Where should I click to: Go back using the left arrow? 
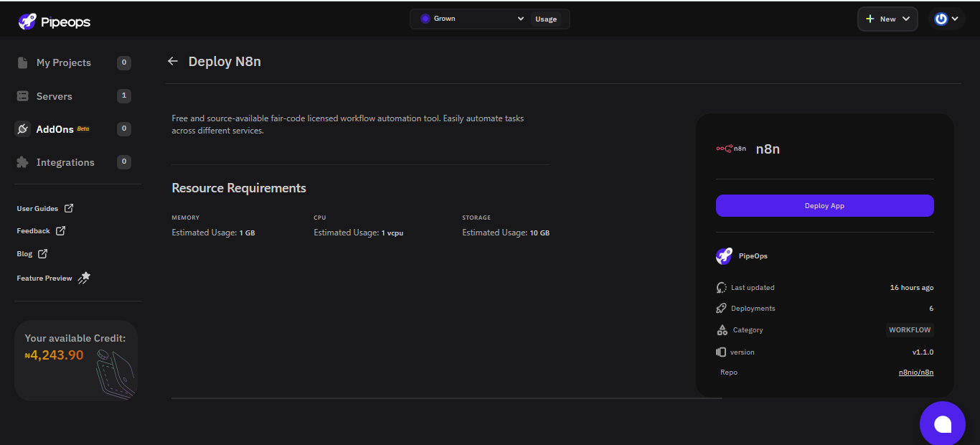tap(172, 62)
